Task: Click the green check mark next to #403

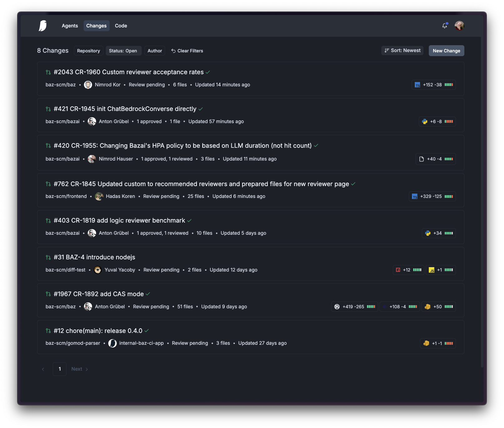Action: click(x=189, y=221)
